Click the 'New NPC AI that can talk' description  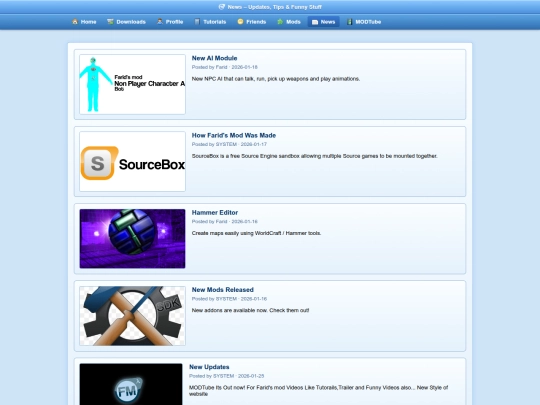276,79
